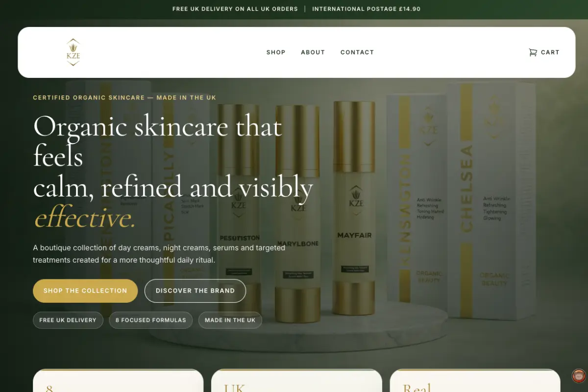Open the cart

(x=544, y=52)
